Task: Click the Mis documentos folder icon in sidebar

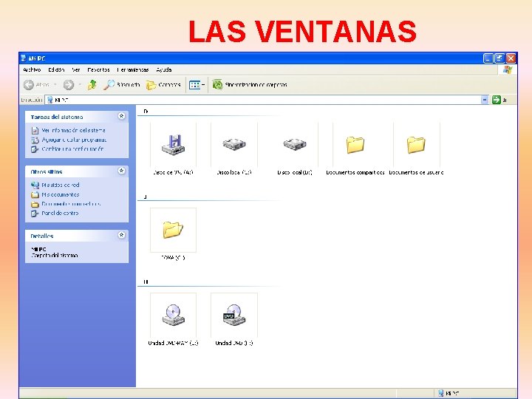Action: (x=35, y=195)
